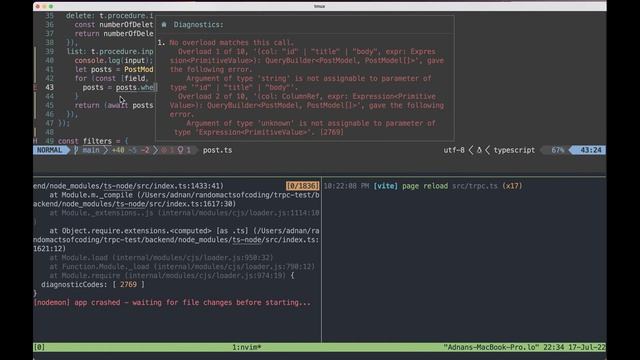Click the 'No overload matches this call' message
This screenshot has width=640, height=360.
[231, 42]
